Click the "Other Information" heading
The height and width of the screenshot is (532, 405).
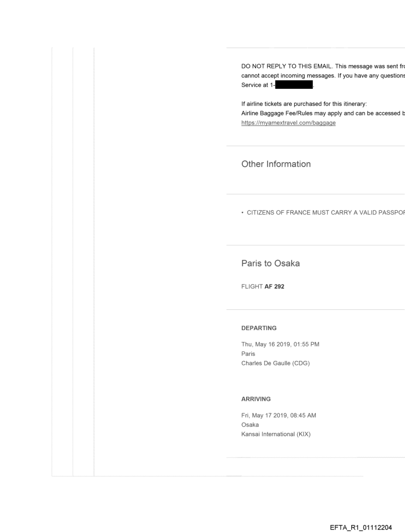click(x=276, y=164)
